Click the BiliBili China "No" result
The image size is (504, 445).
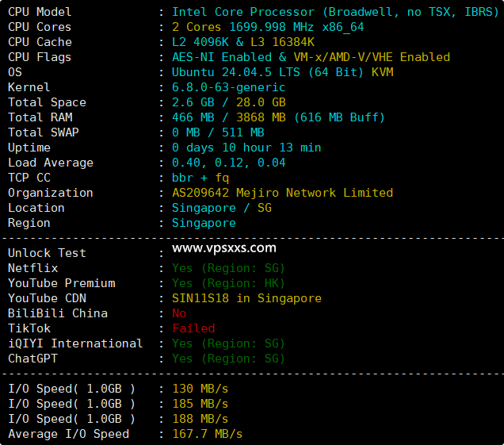point(179,313)
